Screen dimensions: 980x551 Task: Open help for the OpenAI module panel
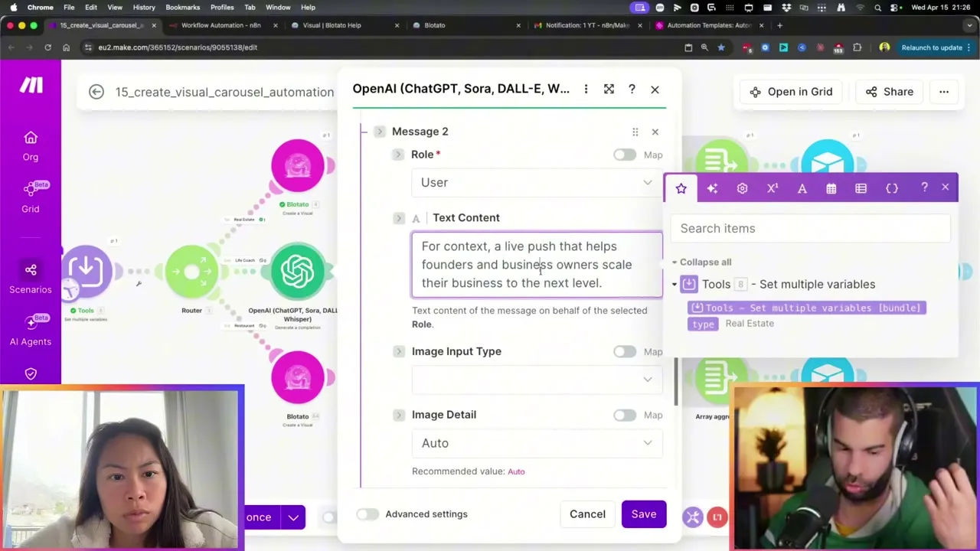pos(632,90)
